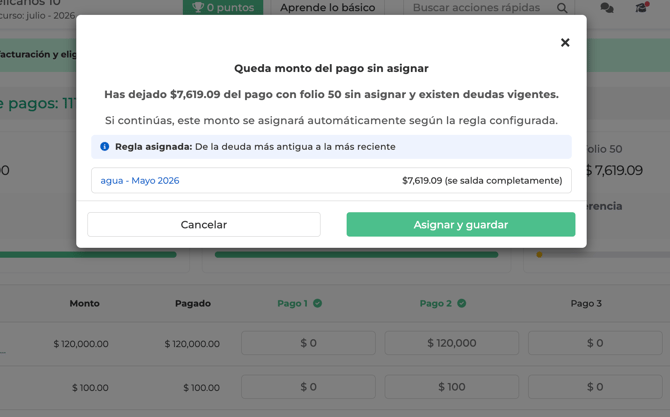Click the green progress bar under the dialog

coord(356,255)
